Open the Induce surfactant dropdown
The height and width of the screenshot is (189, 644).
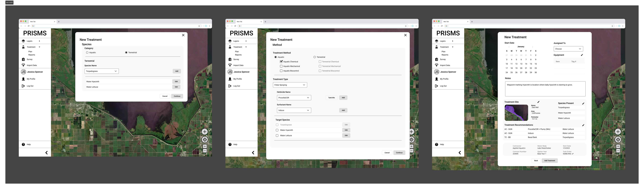click(x=294, y=110)
